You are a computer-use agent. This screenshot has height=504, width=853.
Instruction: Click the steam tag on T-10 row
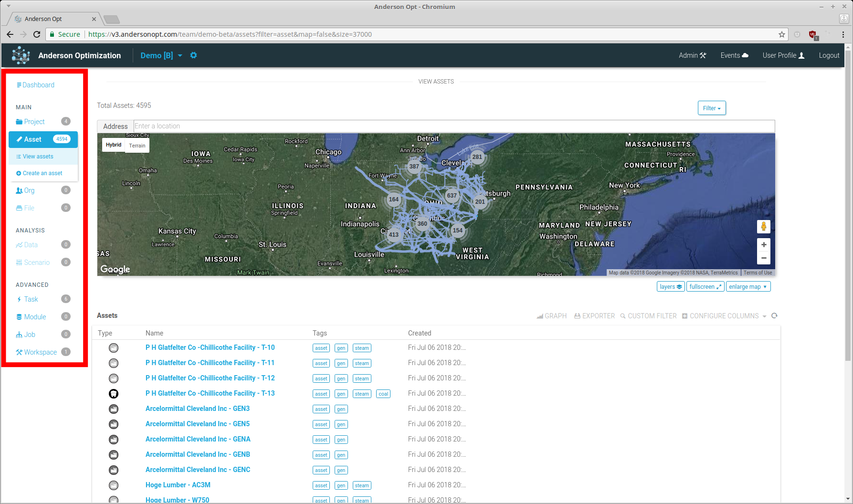(x=362, y=348)
